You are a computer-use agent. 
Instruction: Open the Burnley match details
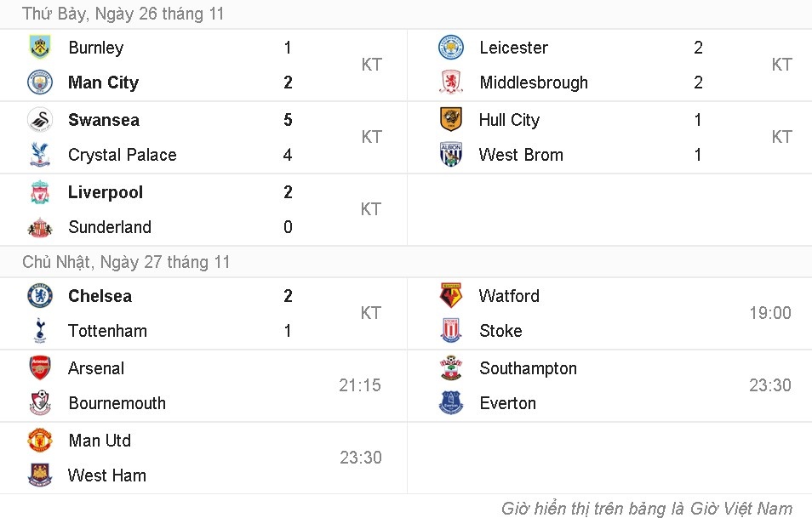click(x=95, y=48)
